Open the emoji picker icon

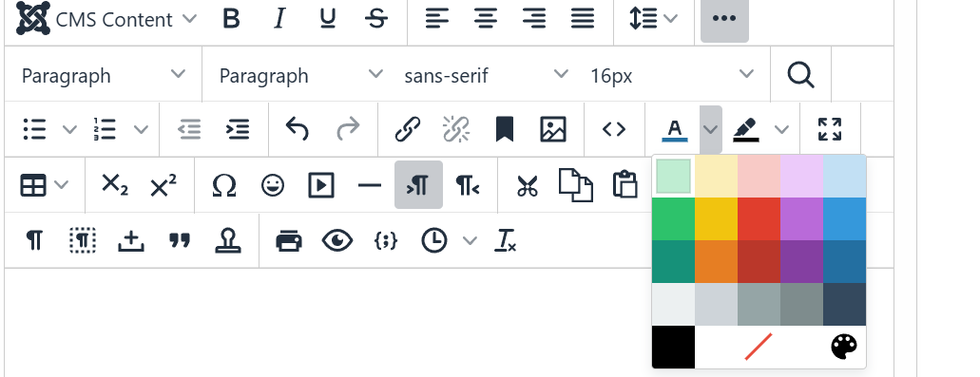[273, 185]
